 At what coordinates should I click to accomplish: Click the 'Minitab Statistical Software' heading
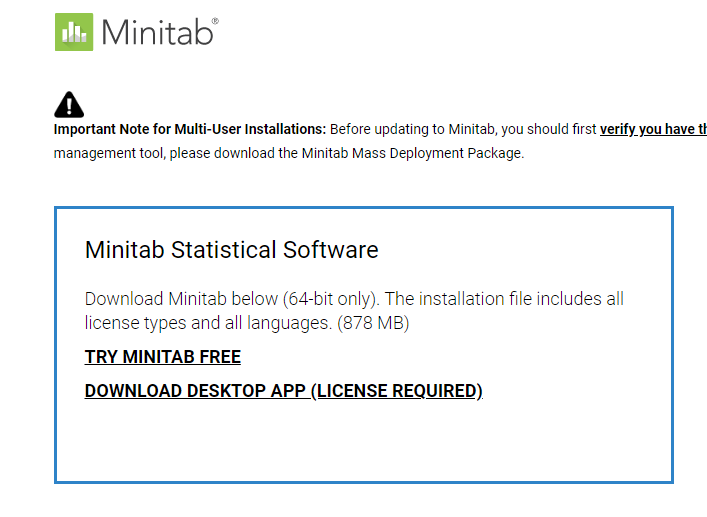(x=231, y=249)
